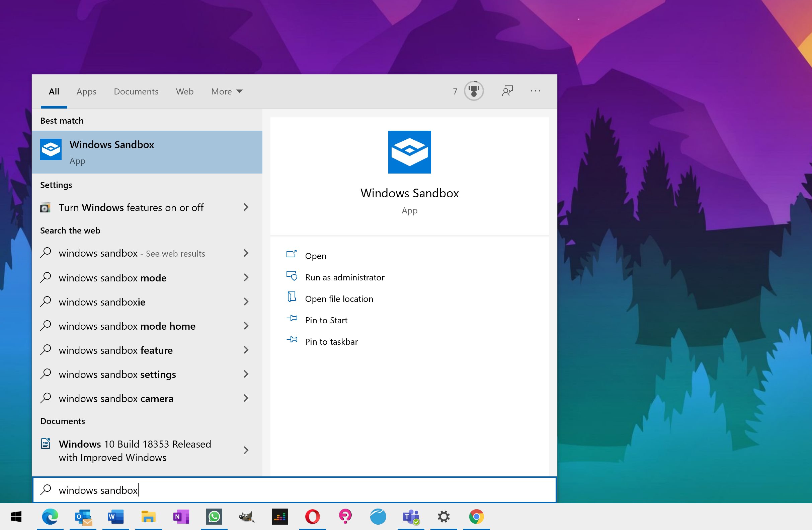Open the ellipsis options menu
Image resolution: width=812 pixels, height=530 pixels.
click(x=535, y=91)
